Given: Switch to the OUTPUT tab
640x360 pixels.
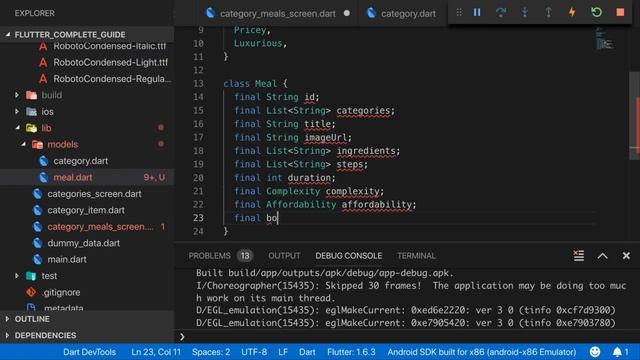Looking at the screenshot, I should pos(284,256).
